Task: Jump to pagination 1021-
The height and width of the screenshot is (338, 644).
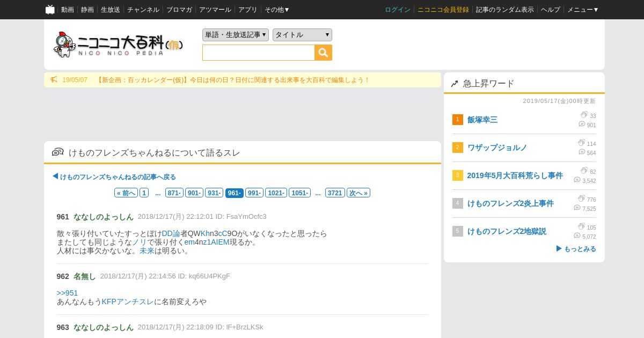Action: pos(276,193)
